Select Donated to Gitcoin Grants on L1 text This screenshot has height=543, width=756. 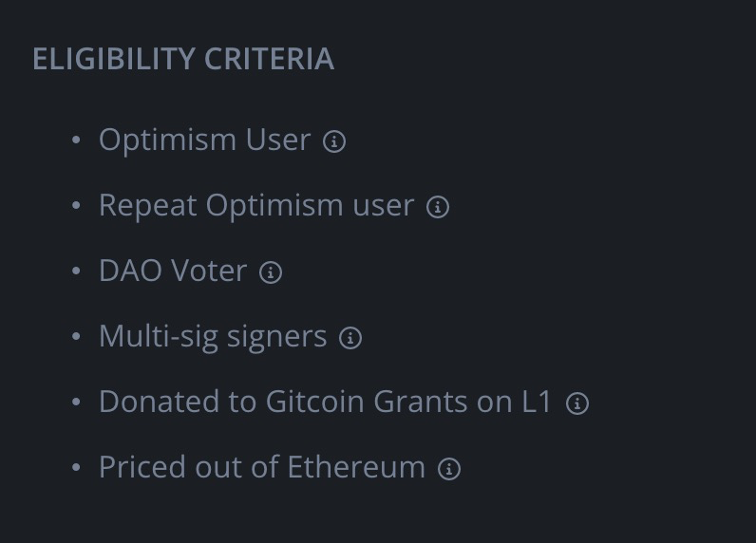click(326, 402)
